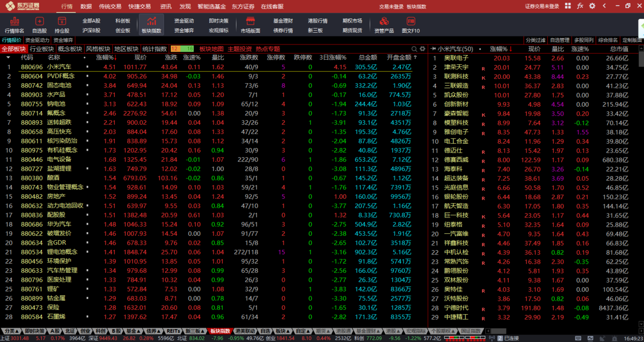Click the K marker beside 豪森智能
Image resolution: width=644 pixels, height=342 pixels.
click(x=483, y=114)
